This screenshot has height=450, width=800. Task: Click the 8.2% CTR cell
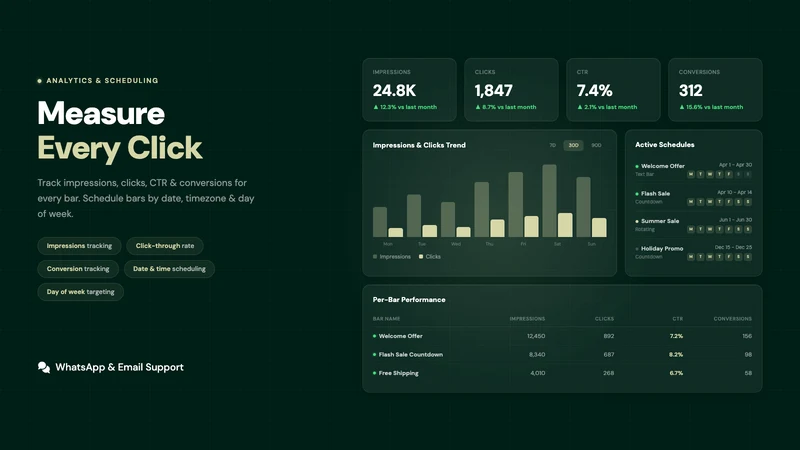[676, 355]
